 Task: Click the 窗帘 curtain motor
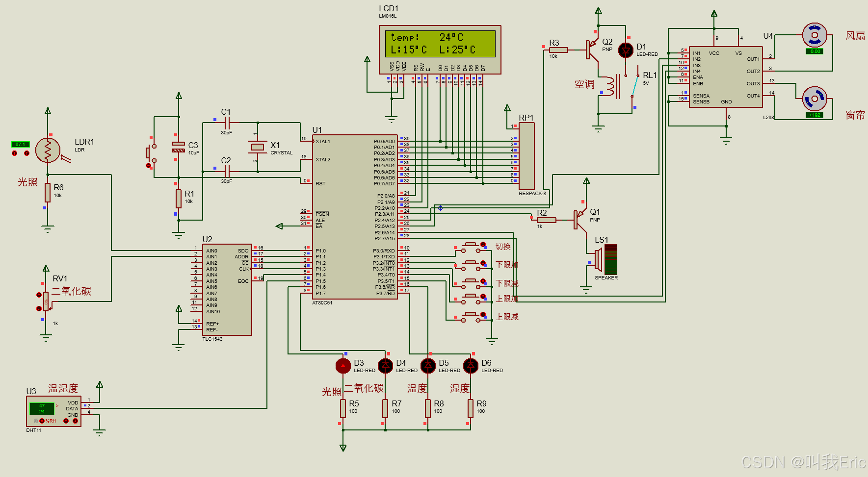click(815, 99)
